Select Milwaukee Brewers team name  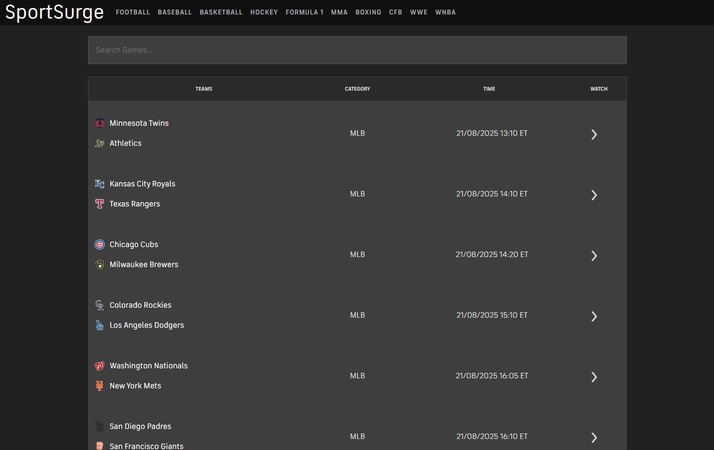143,265
